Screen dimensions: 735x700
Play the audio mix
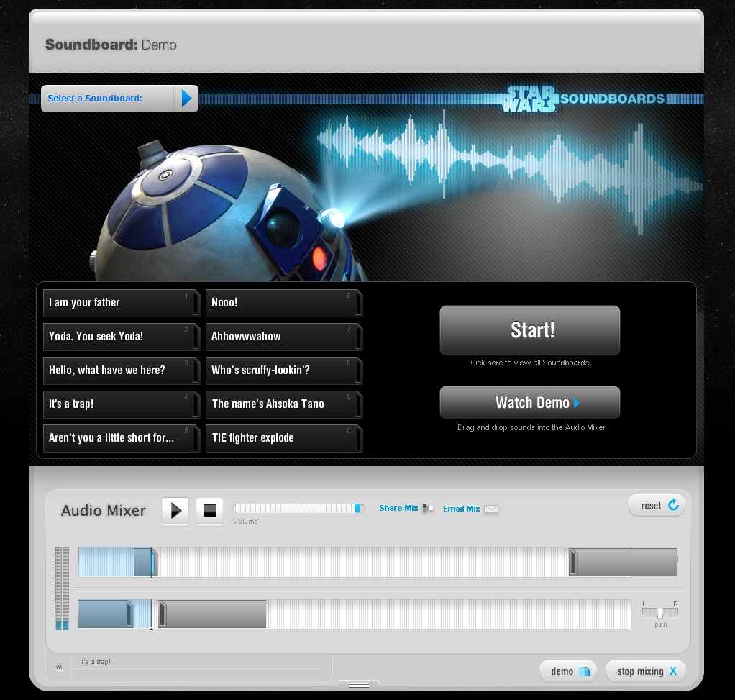click(x=175, y=511)
